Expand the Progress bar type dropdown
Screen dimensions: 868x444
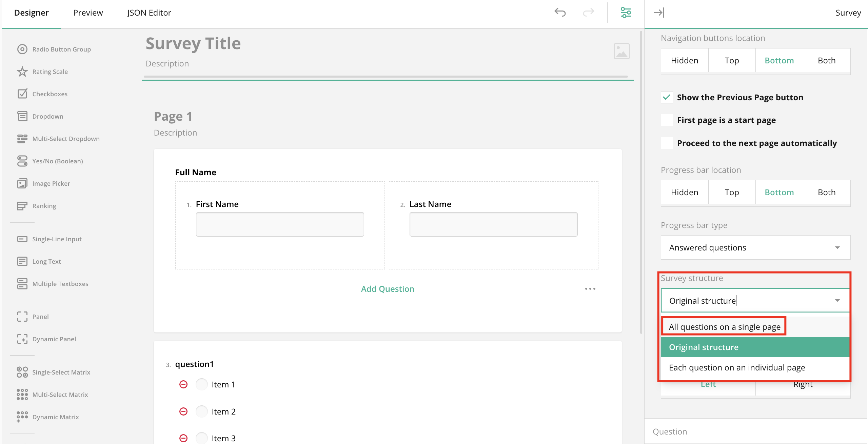(755, 247)
